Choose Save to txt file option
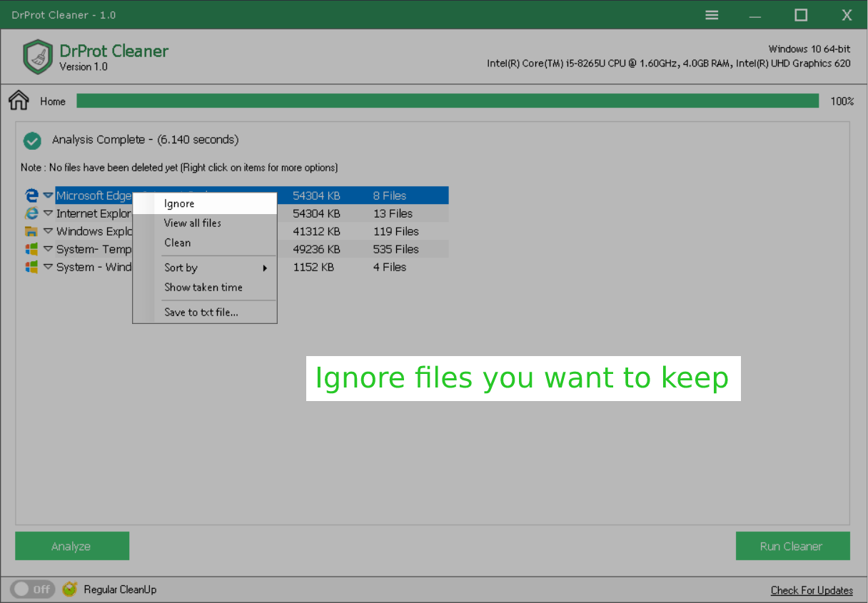Image resolution: width=868 pixels, height=603 pixels. 205,312
